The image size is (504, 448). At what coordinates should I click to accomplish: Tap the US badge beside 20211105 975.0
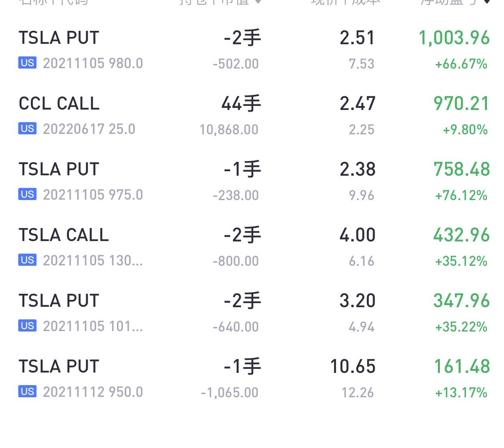[27, 194]
